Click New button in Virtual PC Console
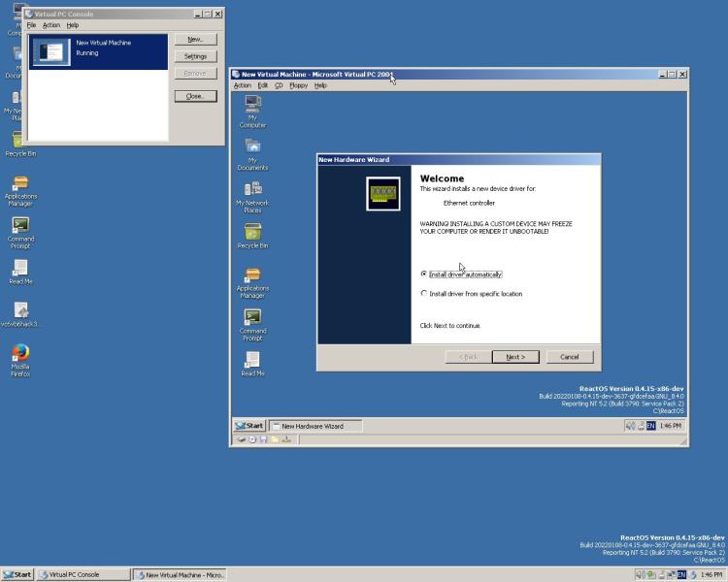The width and height of the screenshot is (728, 582). [x=195, y=40]
